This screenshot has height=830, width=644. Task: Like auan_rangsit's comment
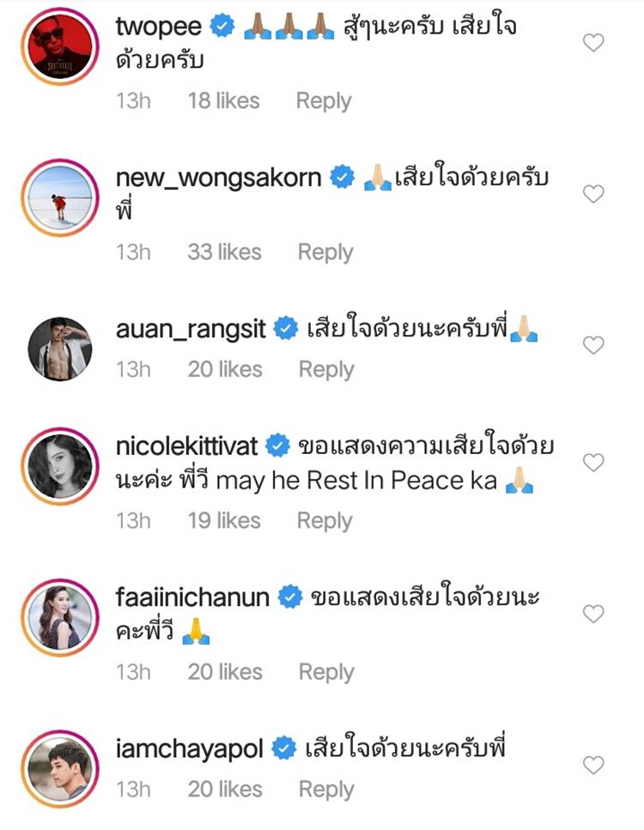(593, 345)
